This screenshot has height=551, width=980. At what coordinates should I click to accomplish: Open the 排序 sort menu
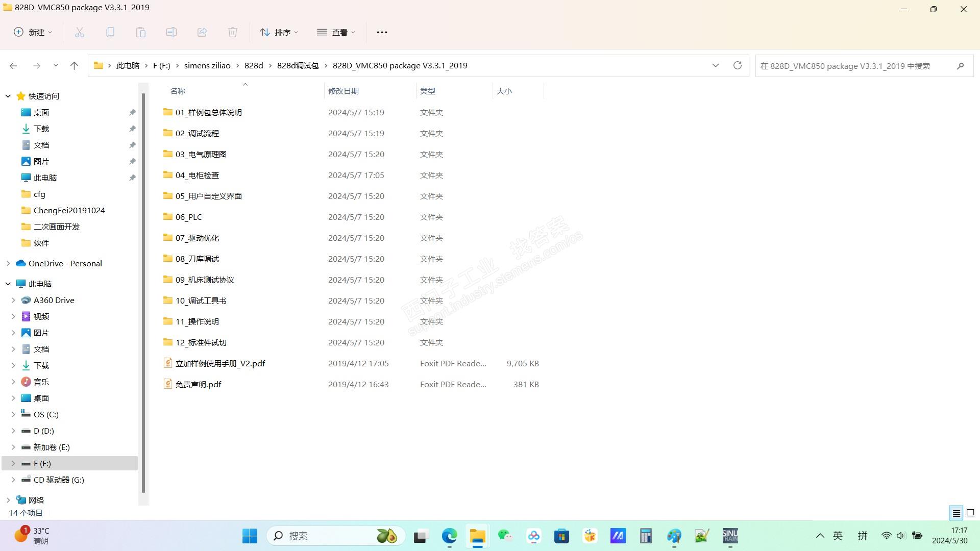[x=279, y=32]
